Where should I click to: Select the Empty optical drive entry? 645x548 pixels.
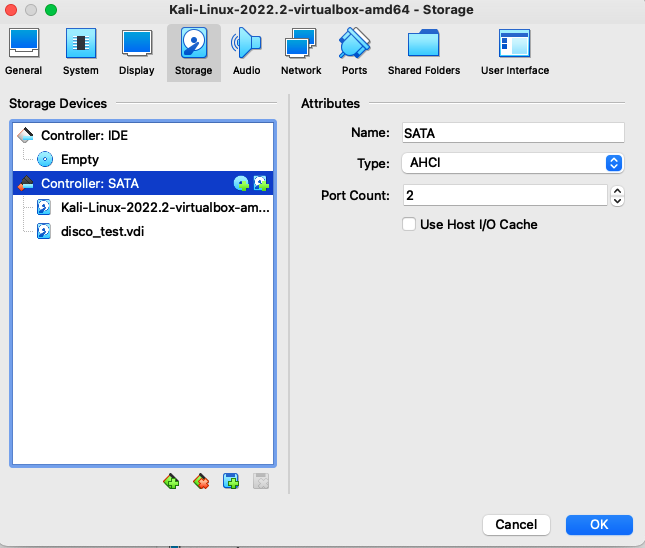pyautogui.click(x=143, y=159)
